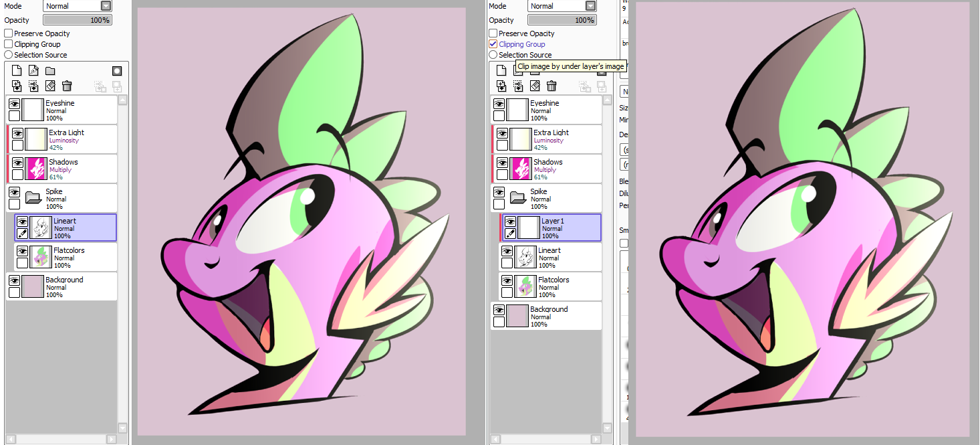The image size is (980, 445).
Task: Click Opacity slider in left panel
Action: (78, 20)
